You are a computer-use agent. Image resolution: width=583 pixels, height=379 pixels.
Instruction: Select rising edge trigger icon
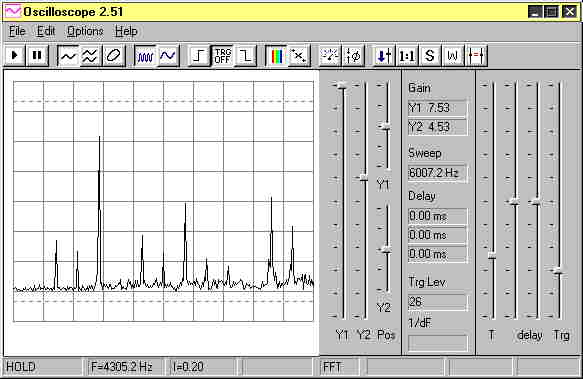[x=199, y=56]
